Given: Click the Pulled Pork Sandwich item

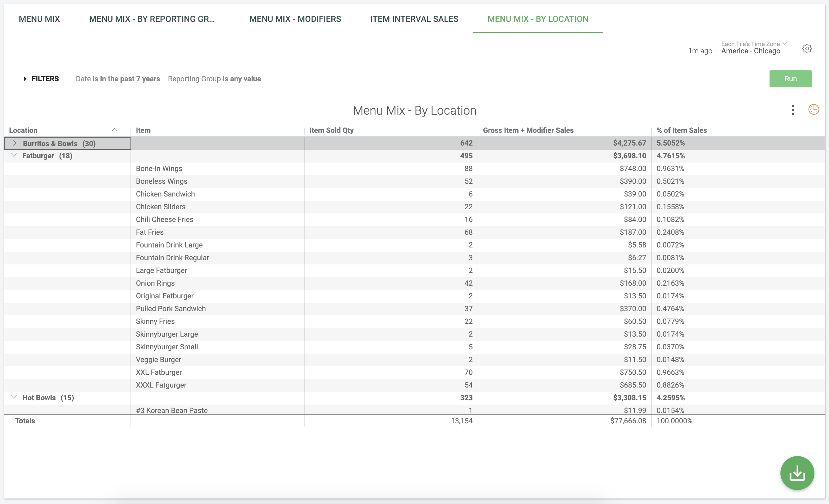Looking at the screenshot, I should click(171, 309).
